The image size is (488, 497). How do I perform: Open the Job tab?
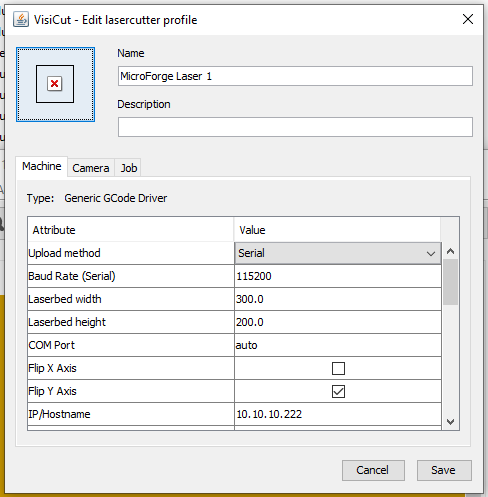click(129, 168)
